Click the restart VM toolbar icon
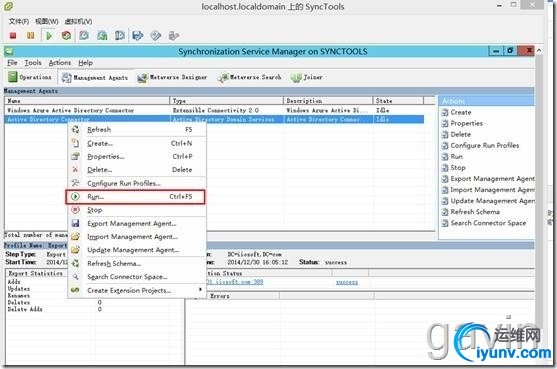The image size is (557, 369). click(x=66, y=36)
